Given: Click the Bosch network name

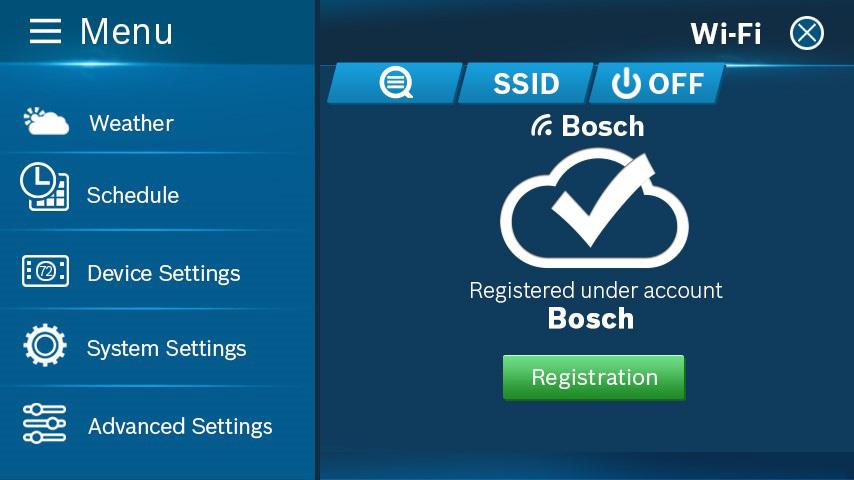Looking at the screenshot, I should pyautogui.click(x=602, y=126).
